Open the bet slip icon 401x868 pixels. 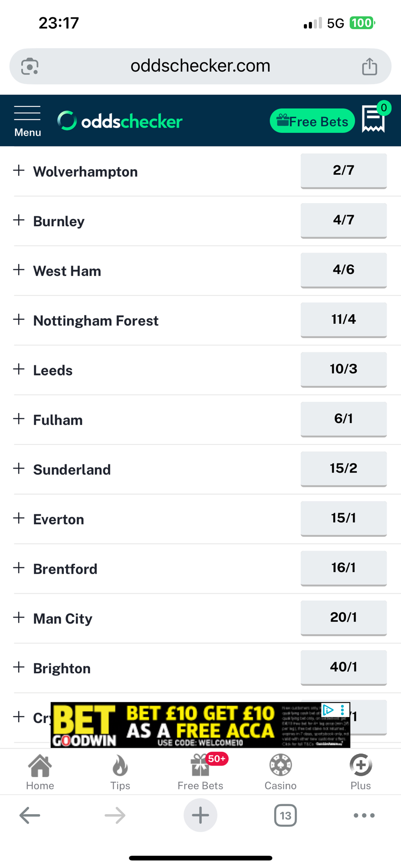(x=374, y=118)
